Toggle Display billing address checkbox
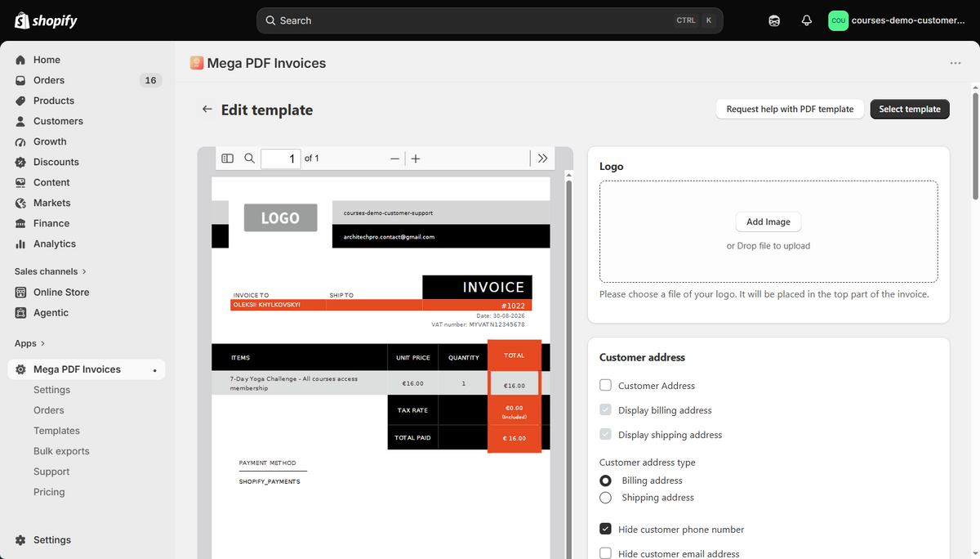Screen dimensions: 980x559 605,410
